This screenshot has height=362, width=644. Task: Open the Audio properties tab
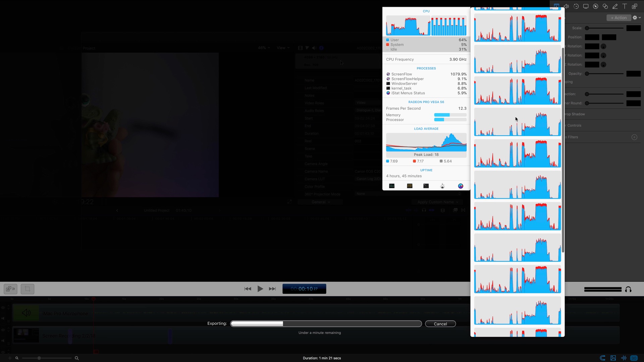[x=566, y=6]
